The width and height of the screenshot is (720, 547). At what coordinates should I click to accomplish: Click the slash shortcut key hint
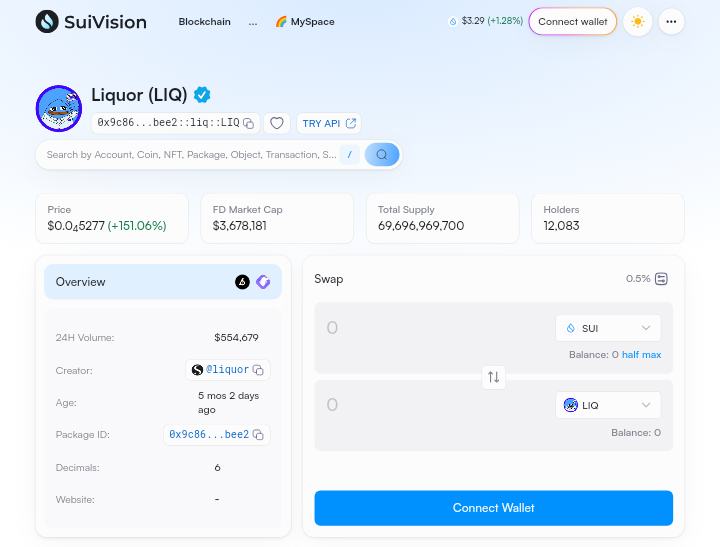[349, 155]
